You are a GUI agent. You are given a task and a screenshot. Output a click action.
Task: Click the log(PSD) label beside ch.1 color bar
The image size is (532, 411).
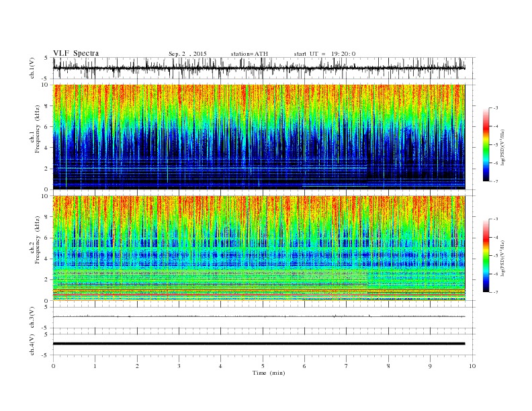tap(503, 147)
